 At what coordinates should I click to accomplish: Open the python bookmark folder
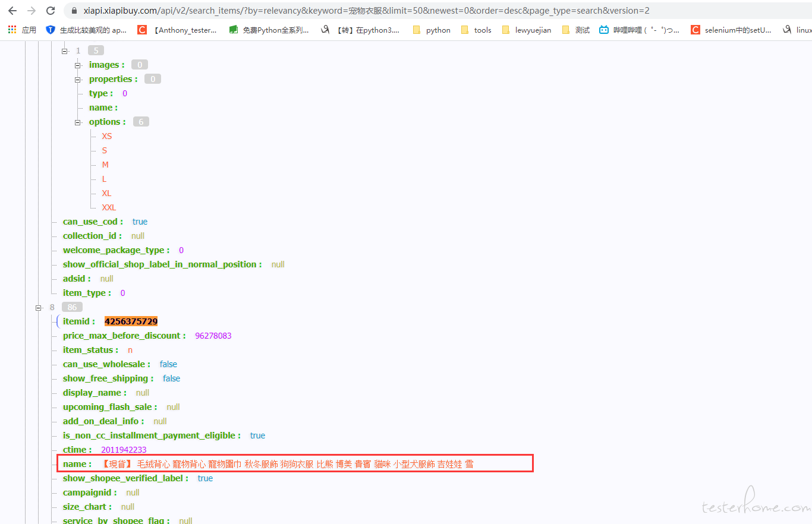coord(431,30)
